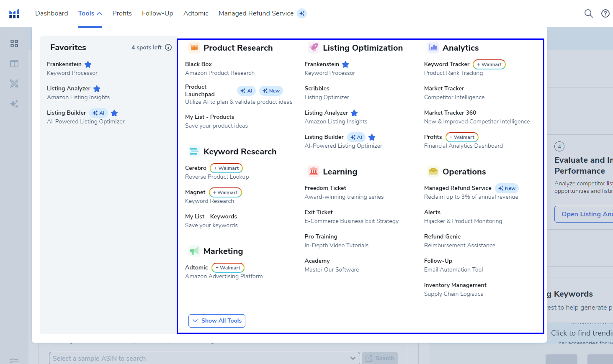
Task: Open the help question mark icon
Action: pos(605,13)
